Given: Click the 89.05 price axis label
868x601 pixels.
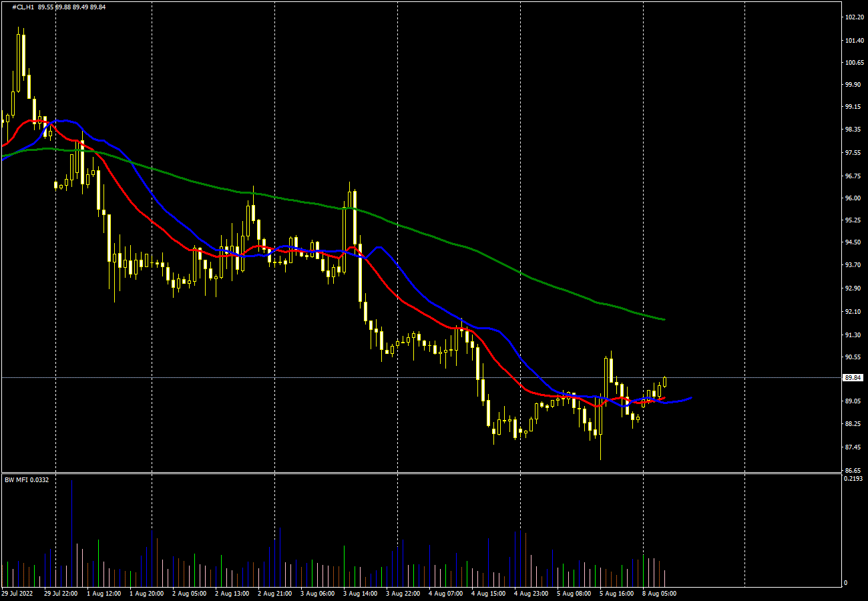Looking at the screenshot, I should (x=854, y=401).
